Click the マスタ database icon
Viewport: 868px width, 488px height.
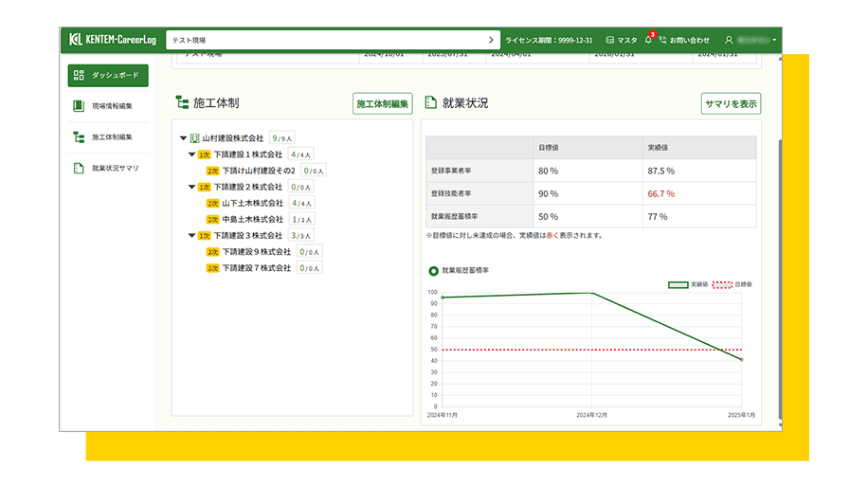pos(610,41)
